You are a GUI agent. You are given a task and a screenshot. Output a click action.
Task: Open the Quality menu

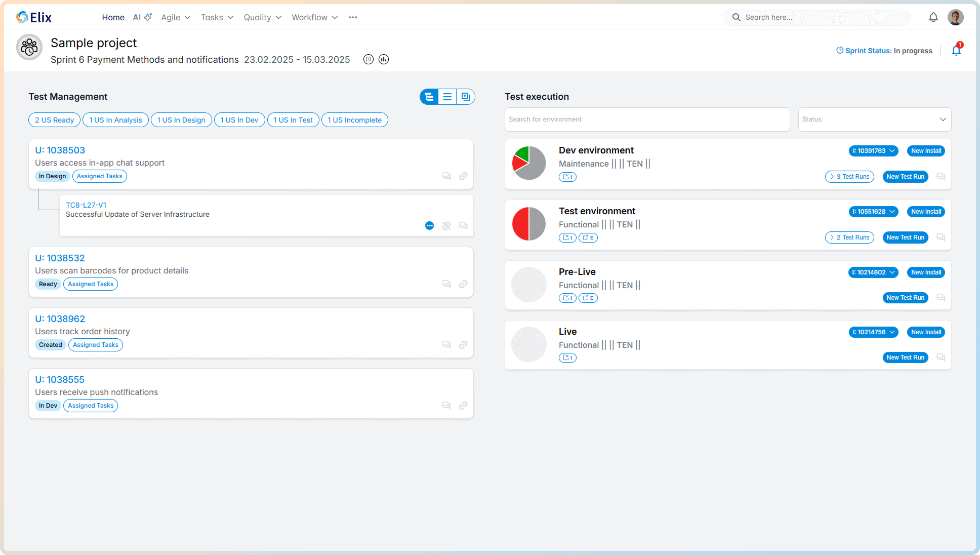[x=262, y=17]
